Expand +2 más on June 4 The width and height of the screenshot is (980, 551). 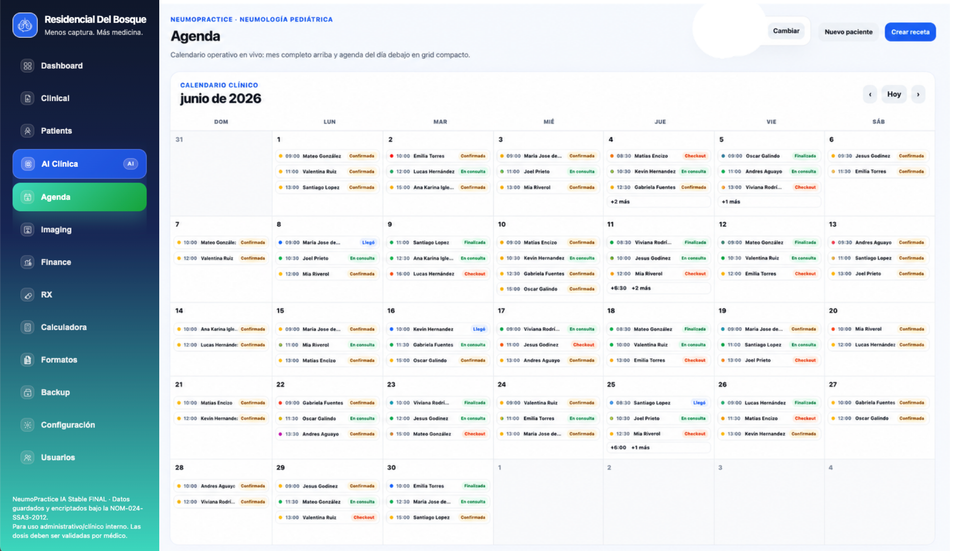pos(659,202)
